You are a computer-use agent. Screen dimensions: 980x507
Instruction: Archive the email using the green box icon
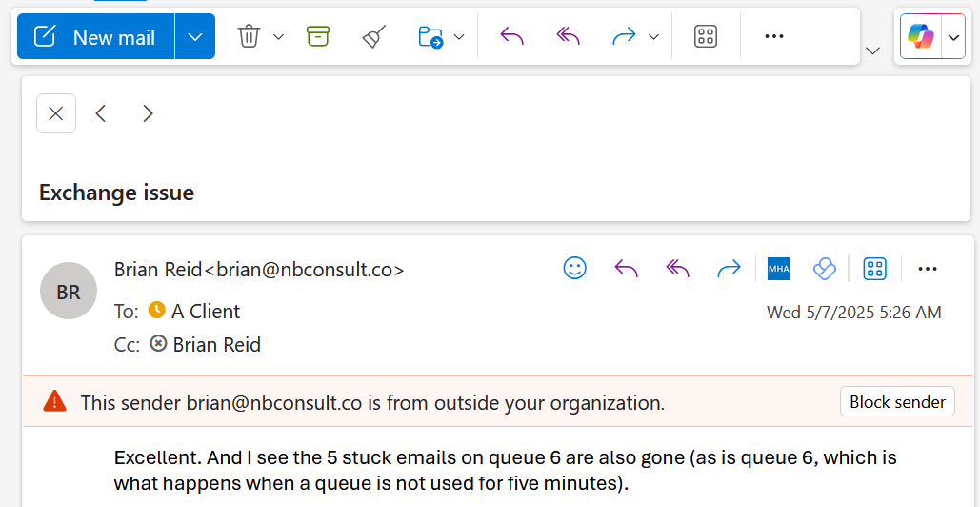point(318,36)
